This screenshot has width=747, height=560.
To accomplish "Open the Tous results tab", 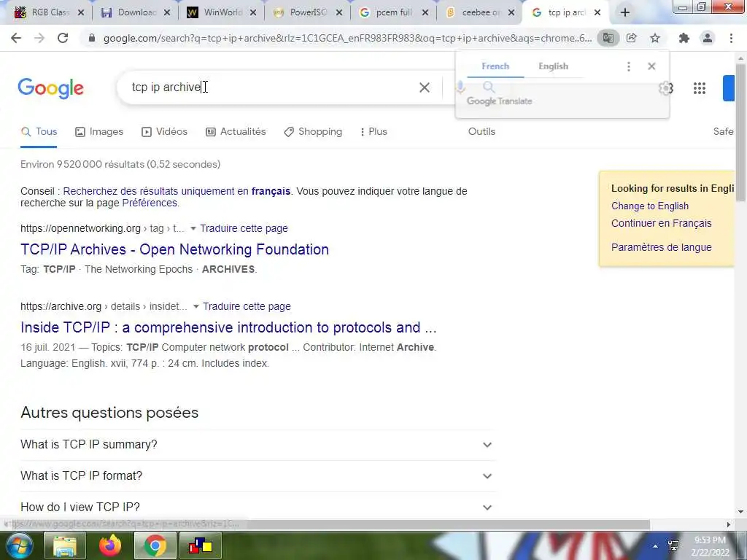I will [x=39, y=132].
